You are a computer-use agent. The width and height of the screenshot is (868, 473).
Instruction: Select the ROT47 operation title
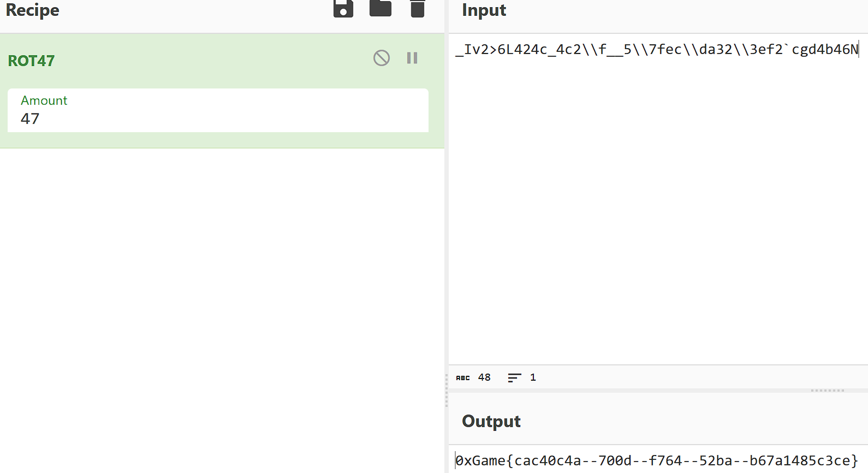pos(31,61)
